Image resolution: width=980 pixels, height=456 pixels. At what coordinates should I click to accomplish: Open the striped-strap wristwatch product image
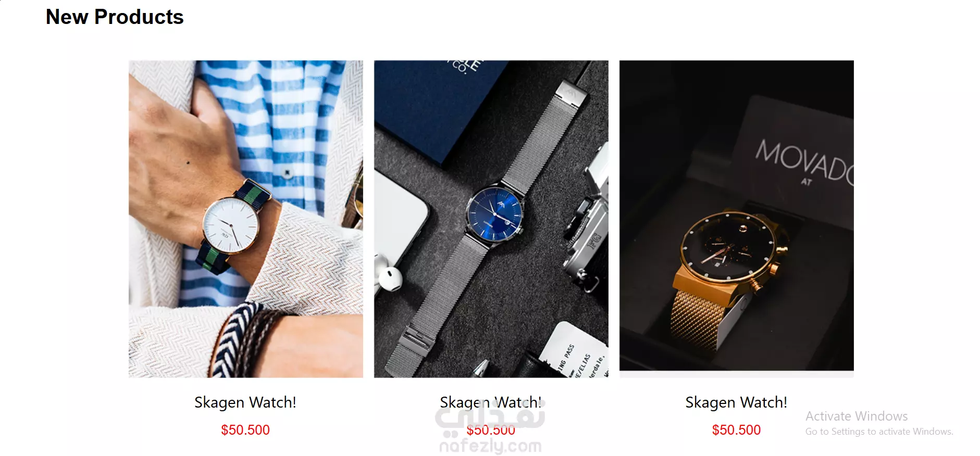[x=246, y=219]
